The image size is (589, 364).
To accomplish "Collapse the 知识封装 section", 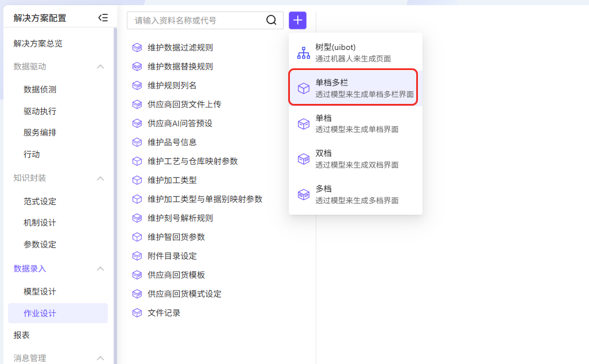I will 100,178.
